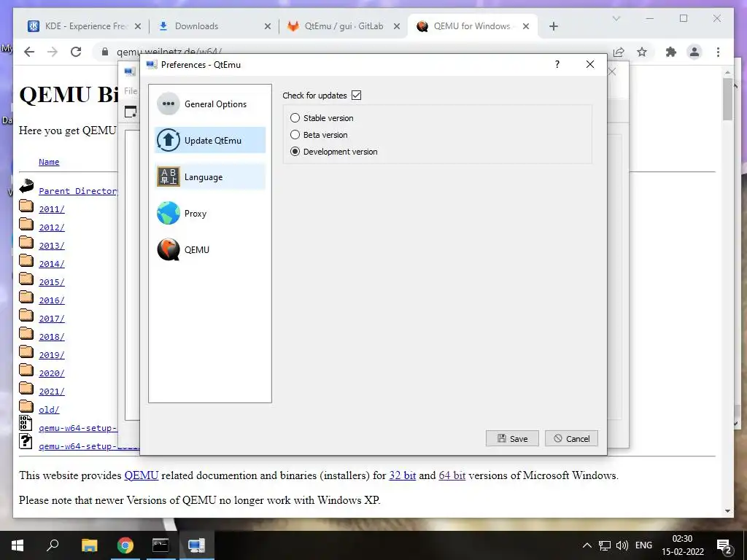Open Parent Directory link
The height and width of the screenshot is (560, 747).
77,191
